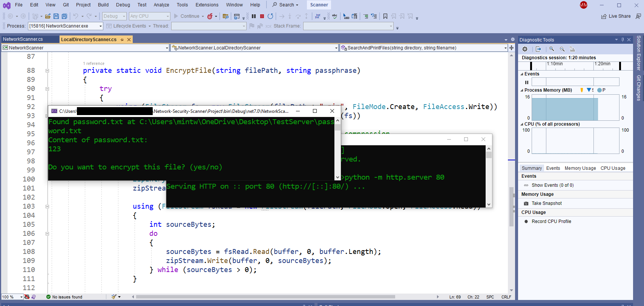Open the 100 % editor zoom dropdown

(x=12, y=297)
